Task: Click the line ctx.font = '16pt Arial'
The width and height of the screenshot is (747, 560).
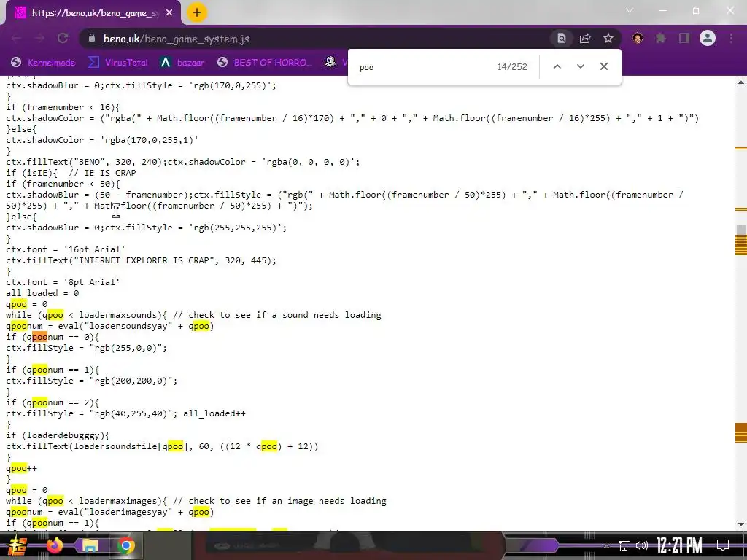Action: coord(66,249)
